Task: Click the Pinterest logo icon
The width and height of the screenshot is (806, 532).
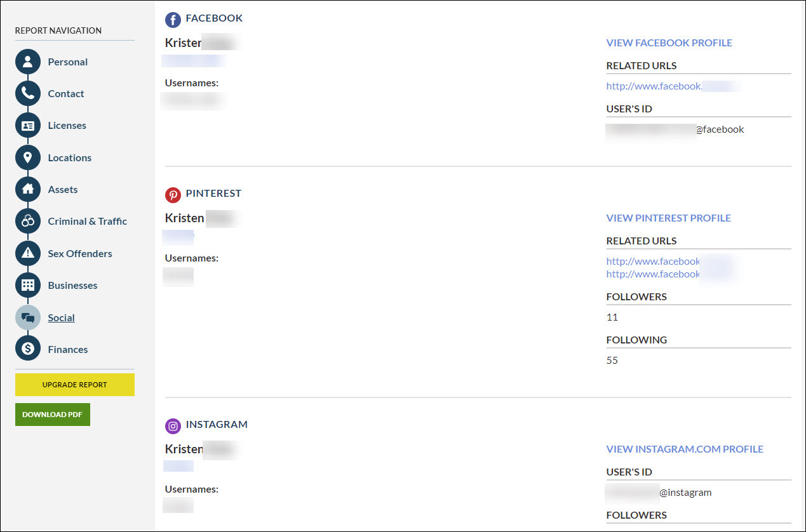Action: pos(173,194)
